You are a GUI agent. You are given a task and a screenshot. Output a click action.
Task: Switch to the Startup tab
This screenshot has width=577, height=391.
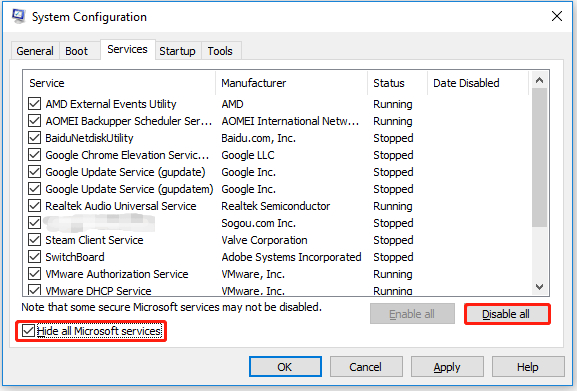coord(177,51)
